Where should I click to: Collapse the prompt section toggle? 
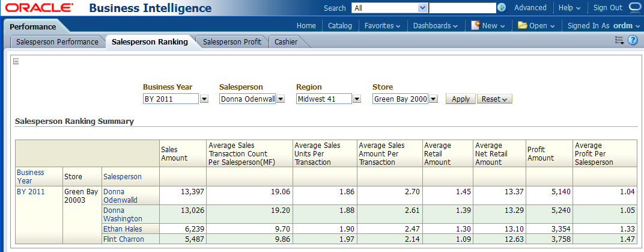click(x=16, y=61)
